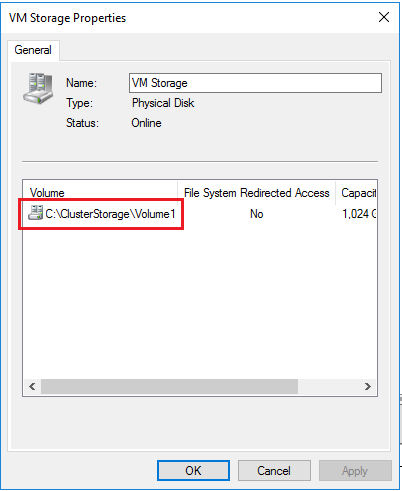Viewport: 402px width, 491px height.
Task: Click the left arrow of the horizontal scrollbar
Action: click(32, 386)
